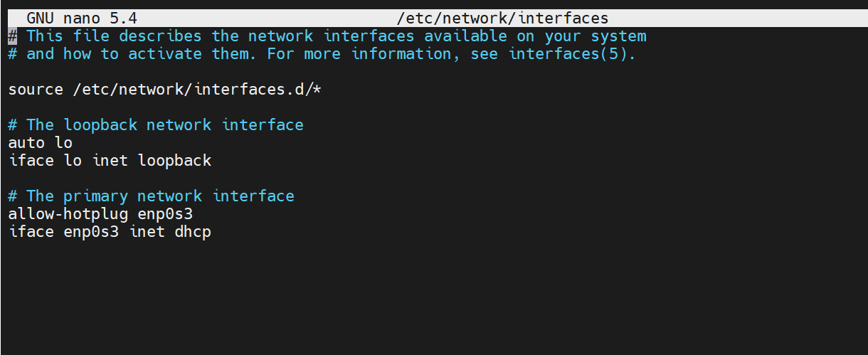Click "inet" on the iface enp0s3 line
Viewport: 868px width, 355px height.
(x=147, y=232)
